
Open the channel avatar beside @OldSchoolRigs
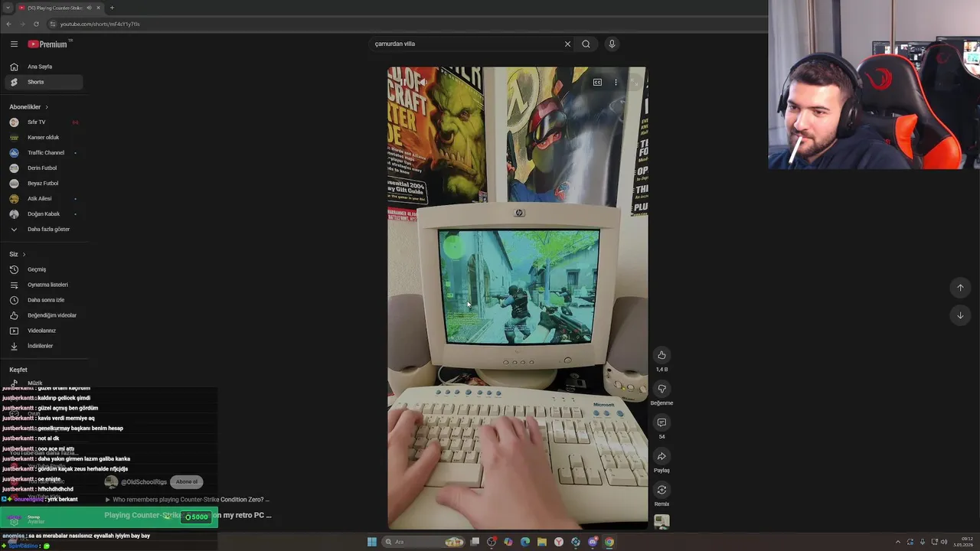tap(111, 482)
